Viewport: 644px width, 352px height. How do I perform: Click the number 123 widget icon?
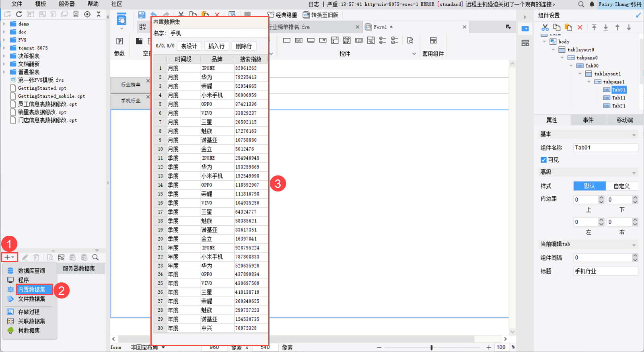tap(359, 40)
